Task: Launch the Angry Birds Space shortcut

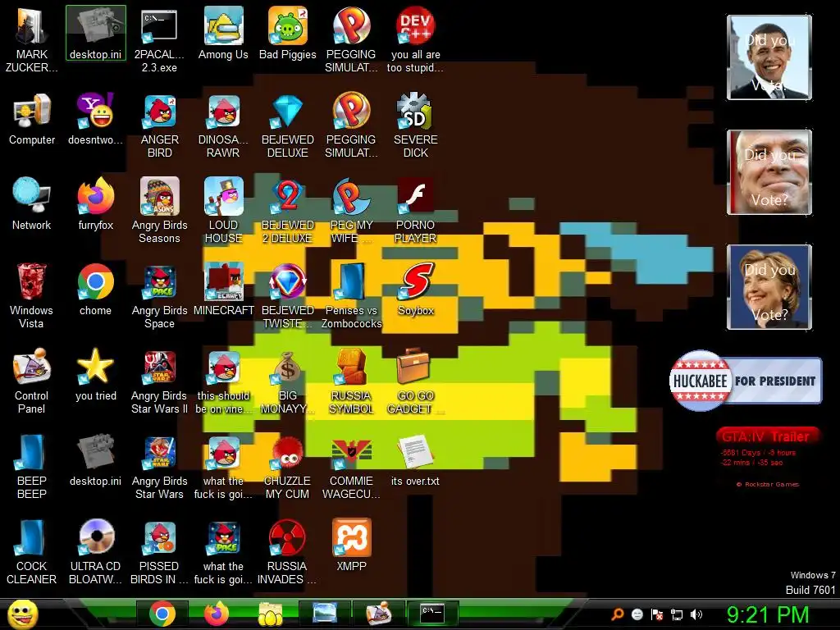Action: [x=159, y=295]
